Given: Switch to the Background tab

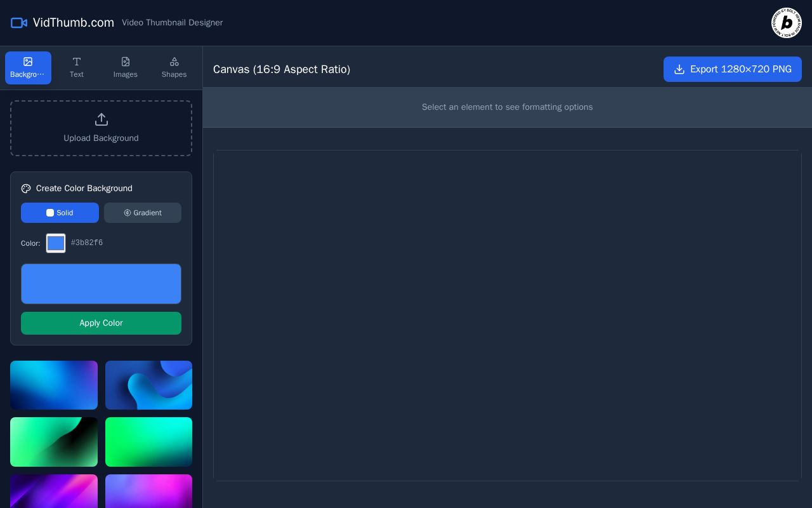Looking at the screenshot, I should [28, 68].
